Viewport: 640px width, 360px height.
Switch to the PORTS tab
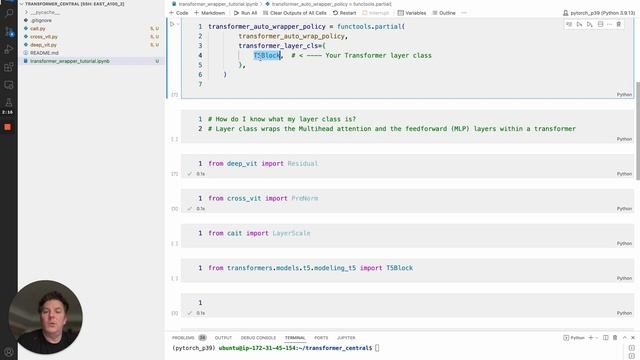click(321, 338)
